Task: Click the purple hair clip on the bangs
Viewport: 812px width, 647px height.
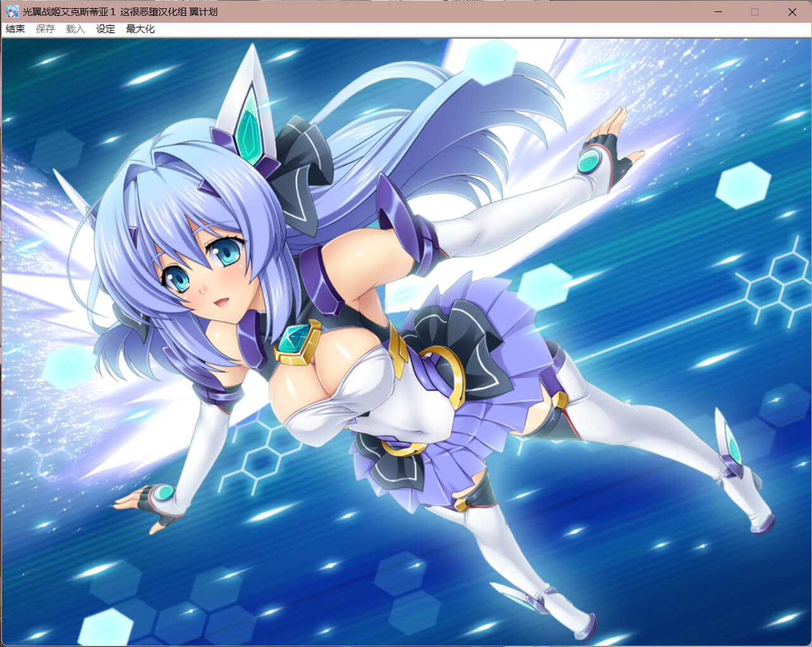Action: pos(206,185)
